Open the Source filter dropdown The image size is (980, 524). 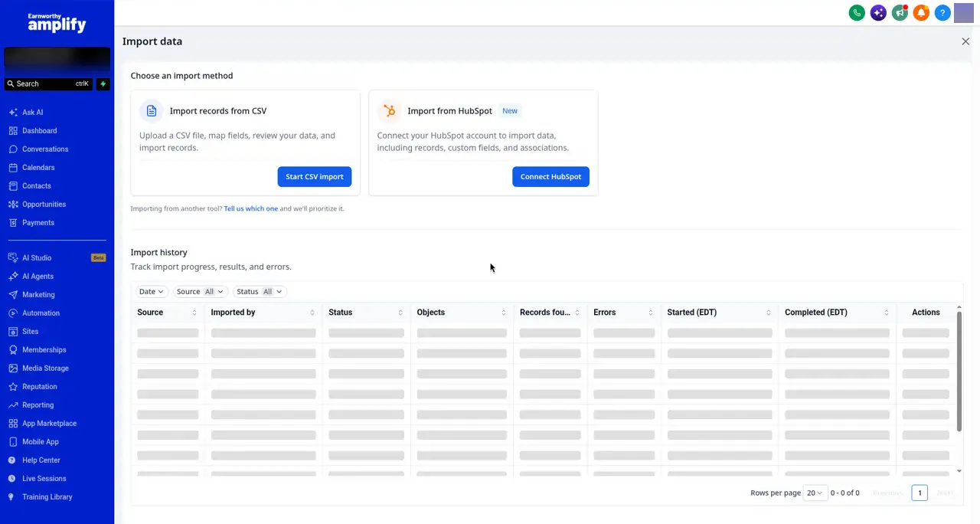click(x=200, y=292)
